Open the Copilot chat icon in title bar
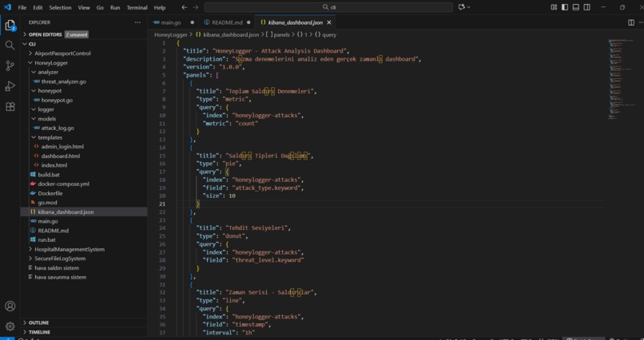 tap(462, 7)
